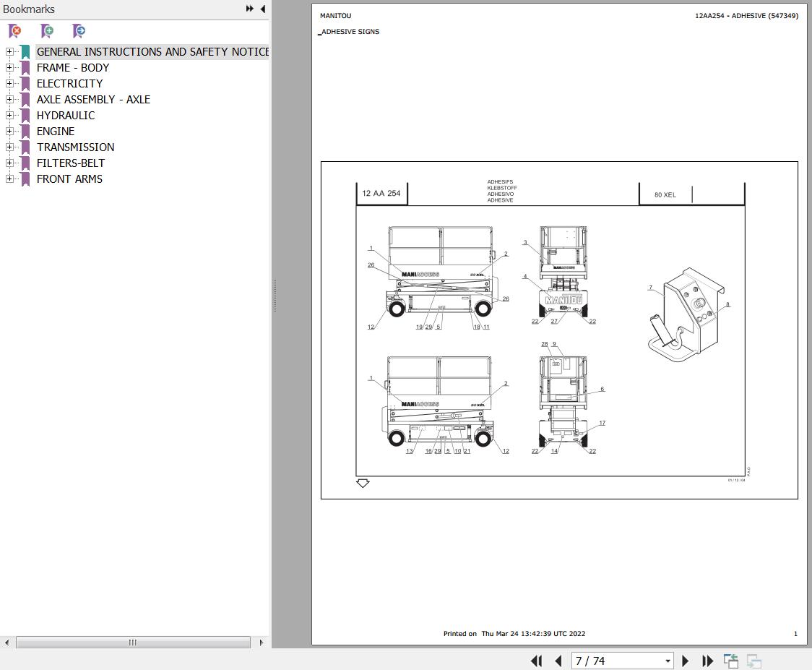
Task: Click the 80 XEL model label
Action: pyautogui.click(x=665, y=195)
